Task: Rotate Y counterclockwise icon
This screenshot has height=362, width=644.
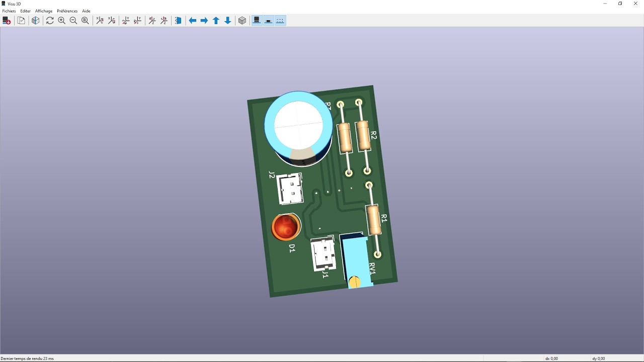Action: point(138,21)
